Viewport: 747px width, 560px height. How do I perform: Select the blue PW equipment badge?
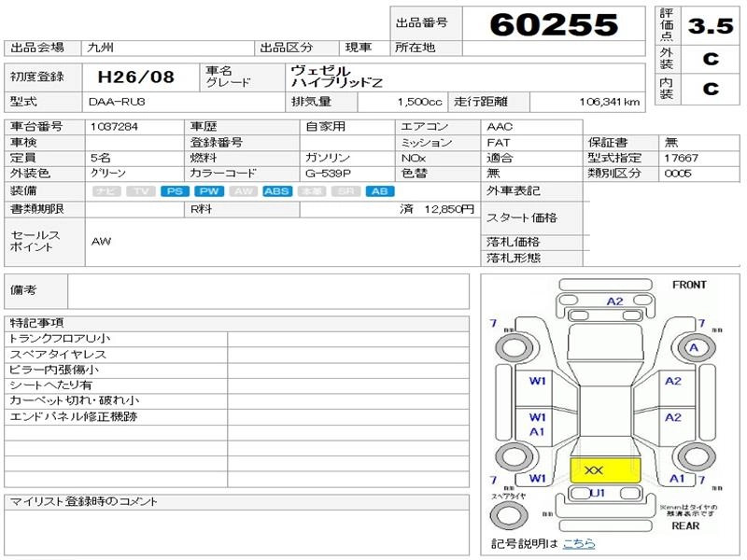click(209, 191)
